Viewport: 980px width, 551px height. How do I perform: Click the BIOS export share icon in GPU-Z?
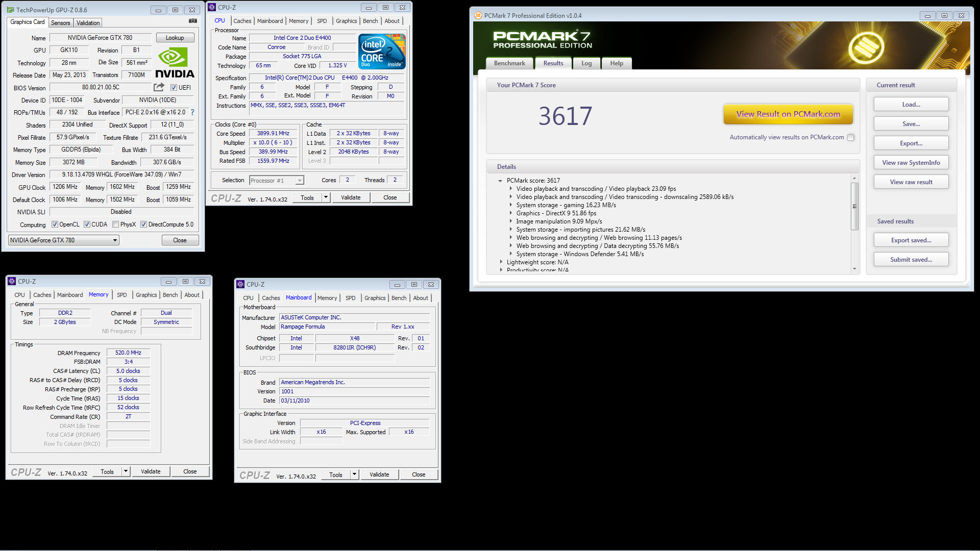(159, 87)
